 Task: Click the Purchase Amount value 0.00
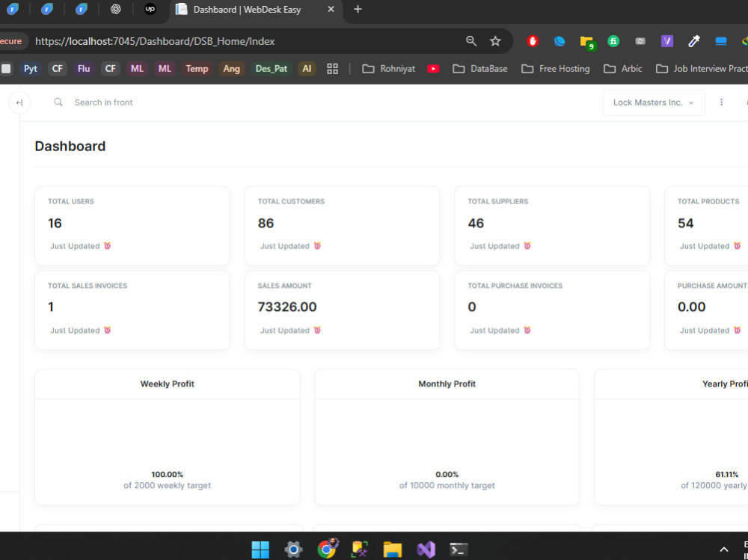pyautogui.click(x=691, y=307)
